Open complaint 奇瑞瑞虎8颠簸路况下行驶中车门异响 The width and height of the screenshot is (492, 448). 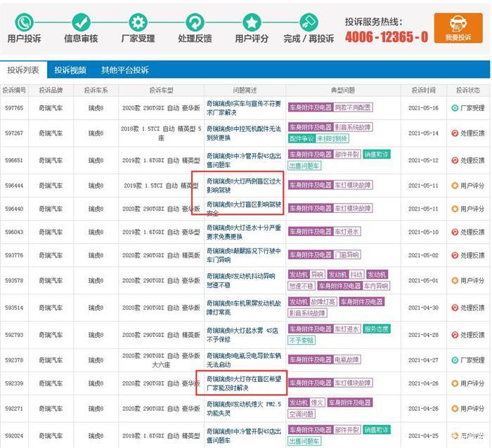tap(244, 255)
